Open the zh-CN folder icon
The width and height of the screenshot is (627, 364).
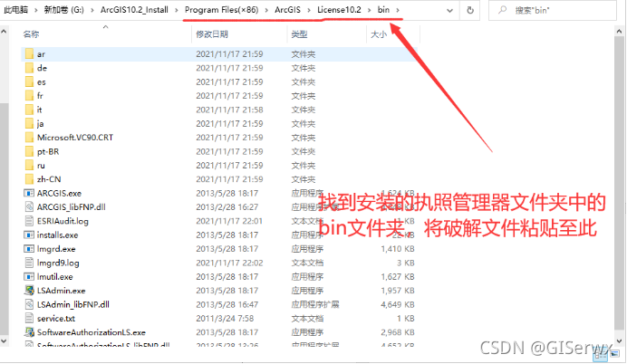pos(29,179)
